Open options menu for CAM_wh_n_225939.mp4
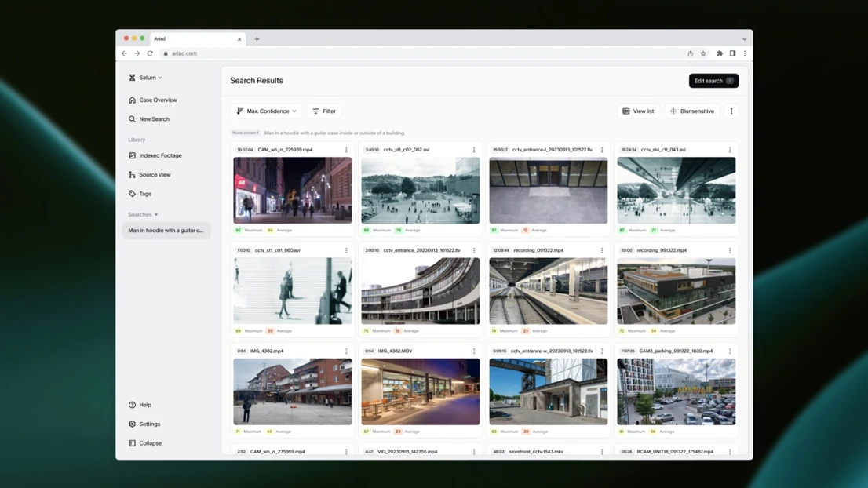868x488 pixels. [x=346, y=150]
